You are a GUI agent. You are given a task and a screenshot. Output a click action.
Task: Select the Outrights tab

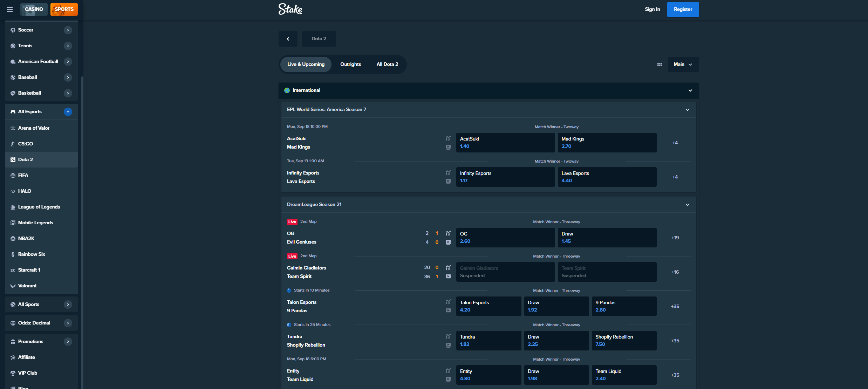point(350,64)
